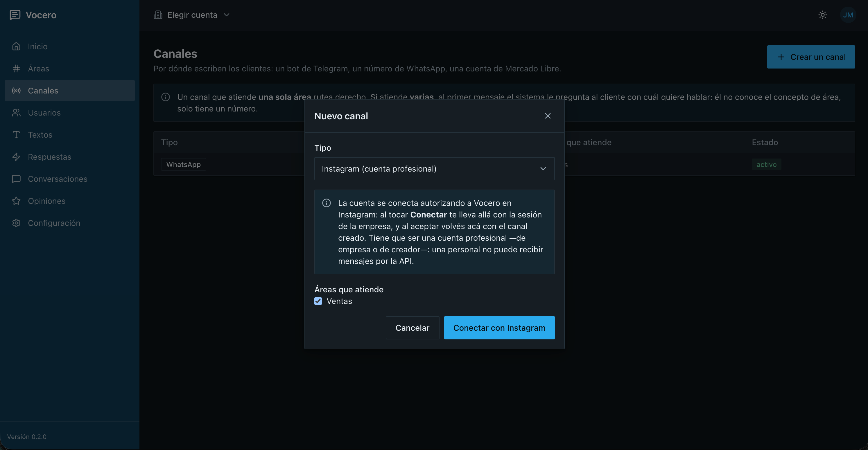Click the Inicio home icon
Screen dimensions: 868x450
pyautogui.click(x=16, y=46)
